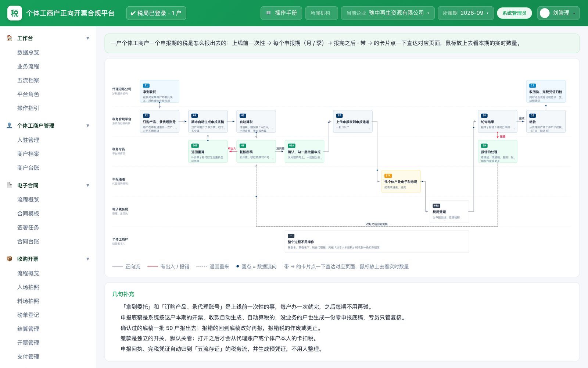The image size is (588, 368).
Task: Open the 操作手册 button
Action: 281,13
